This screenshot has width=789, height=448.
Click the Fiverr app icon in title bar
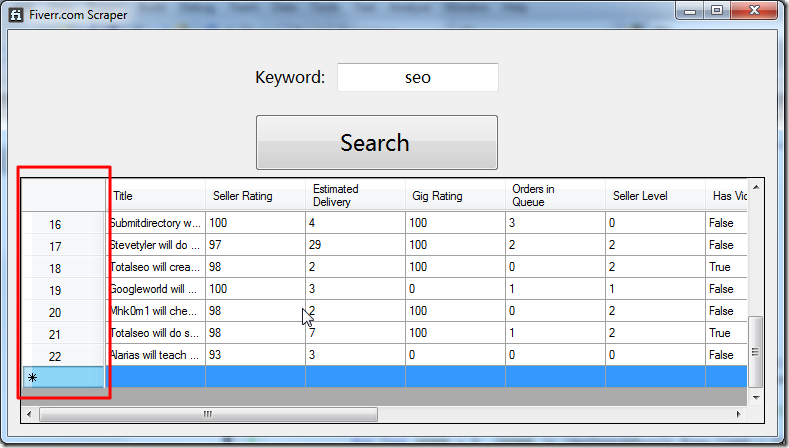pyautogui.click(x=16, y=15)
